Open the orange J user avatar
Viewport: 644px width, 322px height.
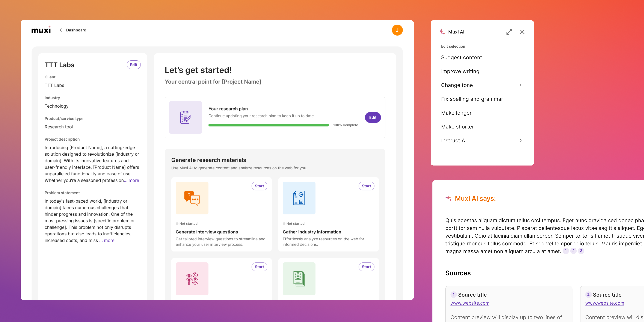tap(397, 30)
